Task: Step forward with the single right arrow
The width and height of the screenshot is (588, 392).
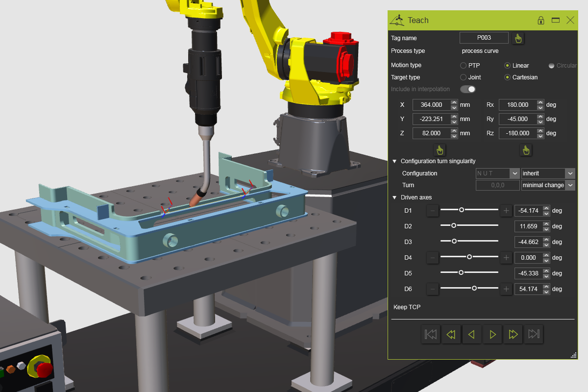Action: click(x=492, y=334)
